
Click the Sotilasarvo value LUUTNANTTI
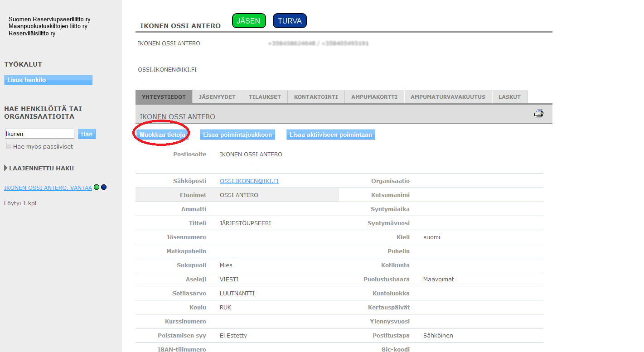click(237, 293)
